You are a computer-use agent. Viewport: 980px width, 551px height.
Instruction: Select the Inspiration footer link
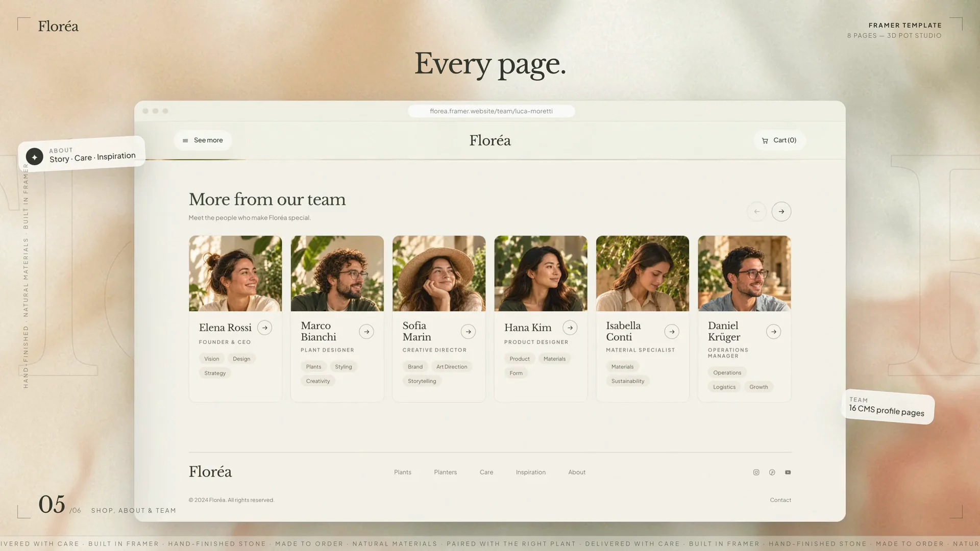[531, 472]
